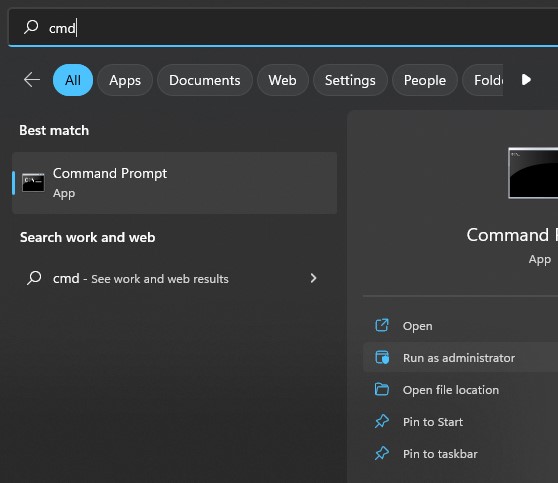Show more filters with the play arrow
558x483 pixels.
coord(526,79)
